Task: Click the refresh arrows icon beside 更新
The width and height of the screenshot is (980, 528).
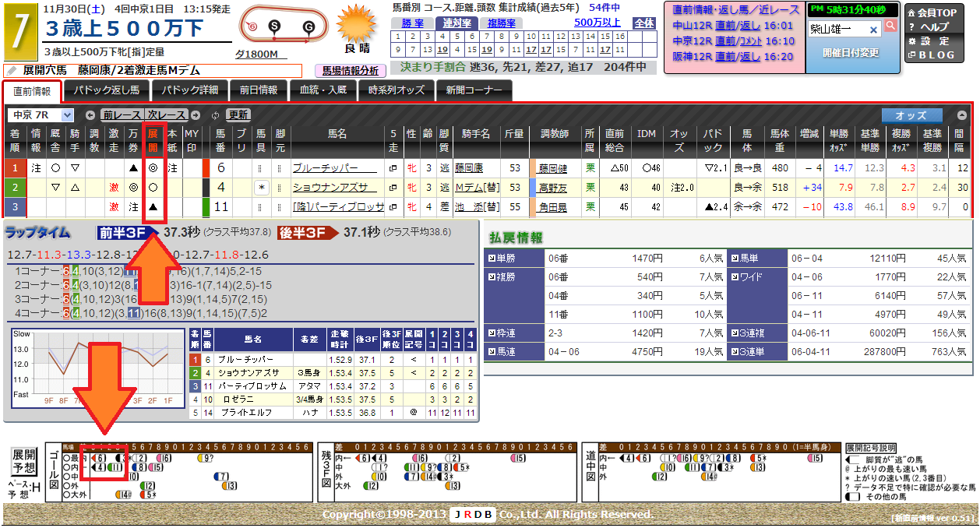Action: (216, 115)
